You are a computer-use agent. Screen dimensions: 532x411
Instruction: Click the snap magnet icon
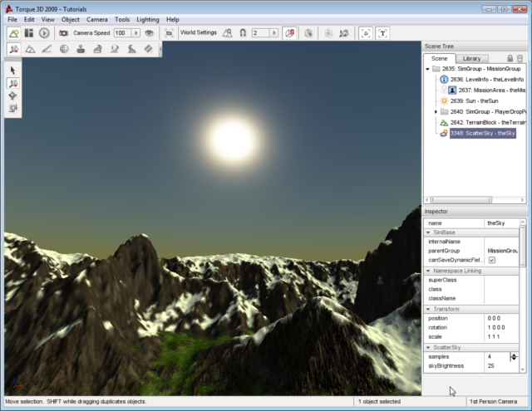coord(243,32)
